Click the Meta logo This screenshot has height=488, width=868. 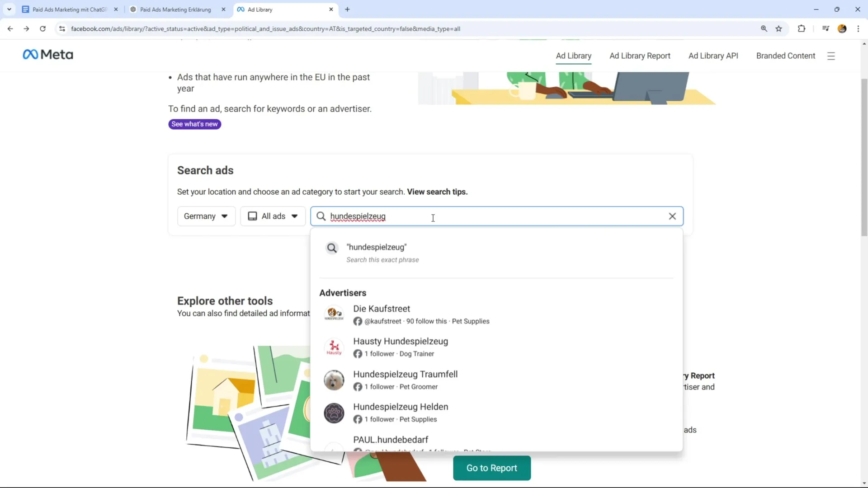click(x=48, y=55)
